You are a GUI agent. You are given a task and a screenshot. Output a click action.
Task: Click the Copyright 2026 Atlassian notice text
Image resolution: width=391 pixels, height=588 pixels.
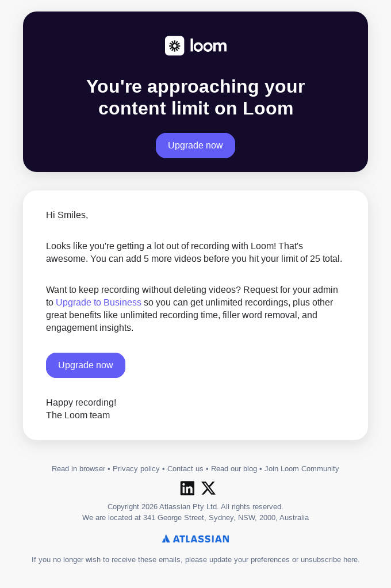[195, 506]
